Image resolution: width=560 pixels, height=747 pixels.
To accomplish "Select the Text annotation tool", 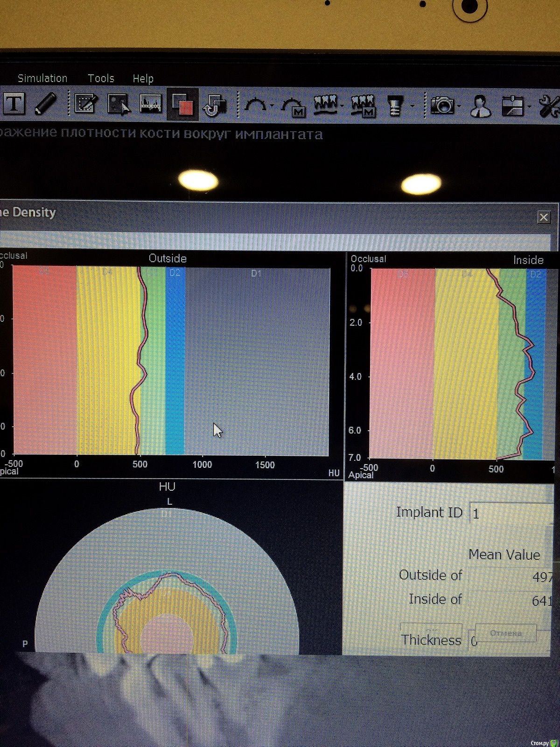I will click(x=14, y=104).
